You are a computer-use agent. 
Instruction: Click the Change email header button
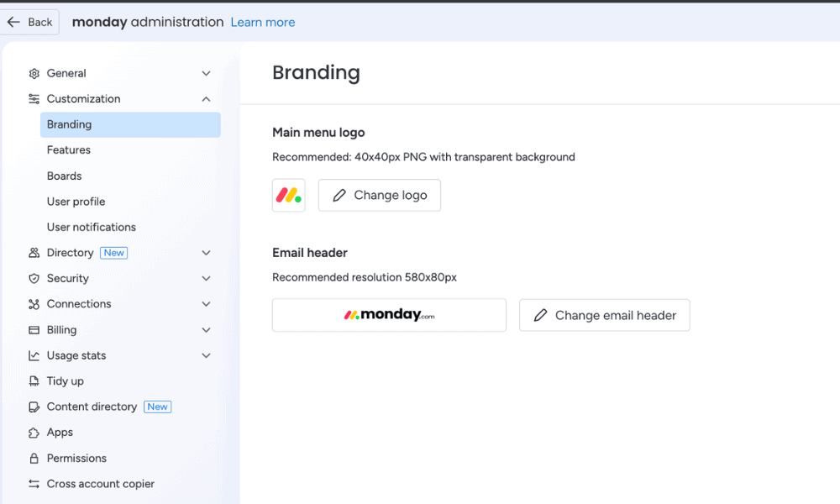pos(604,315)
